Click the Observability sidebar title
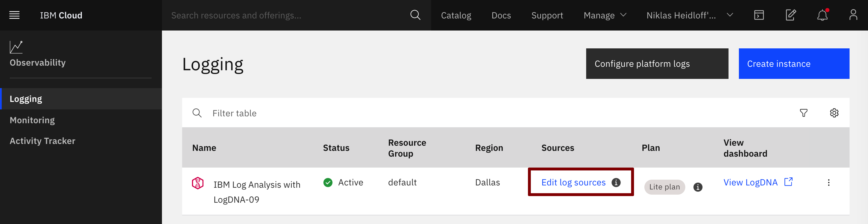 point(37,63)
